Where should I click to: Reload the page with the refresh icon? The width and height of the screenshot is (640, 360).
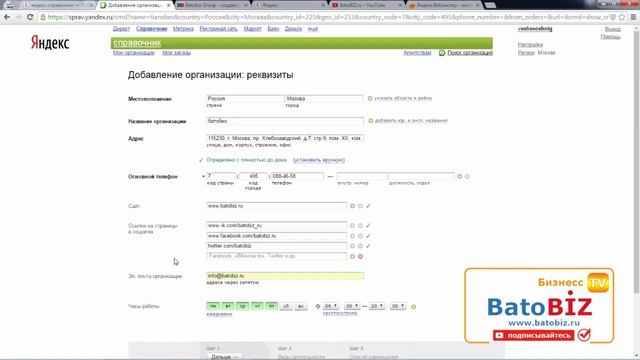click(x=30, y=17)
